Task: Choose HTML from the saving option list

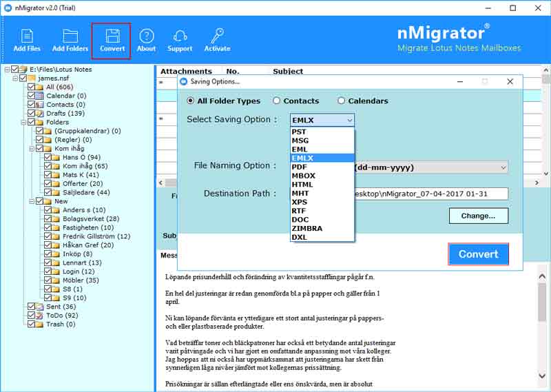Action: click(x=322, y=185)
